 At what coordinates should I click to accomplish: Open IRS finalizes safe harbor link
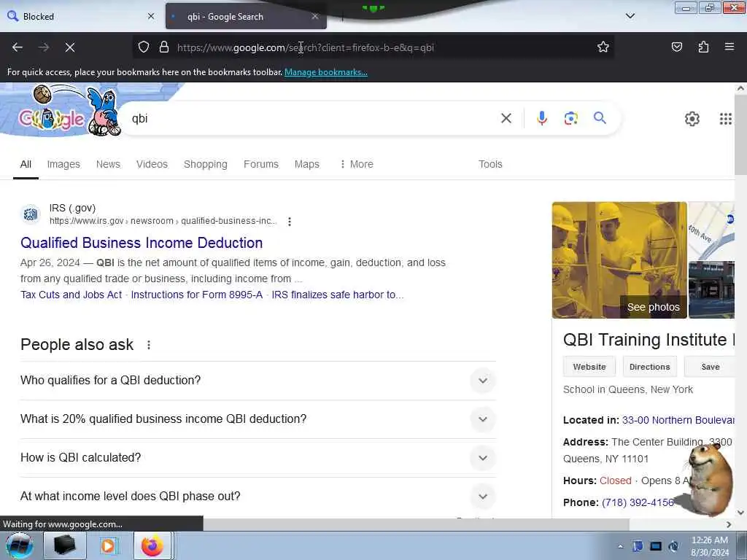coord(337,295)
